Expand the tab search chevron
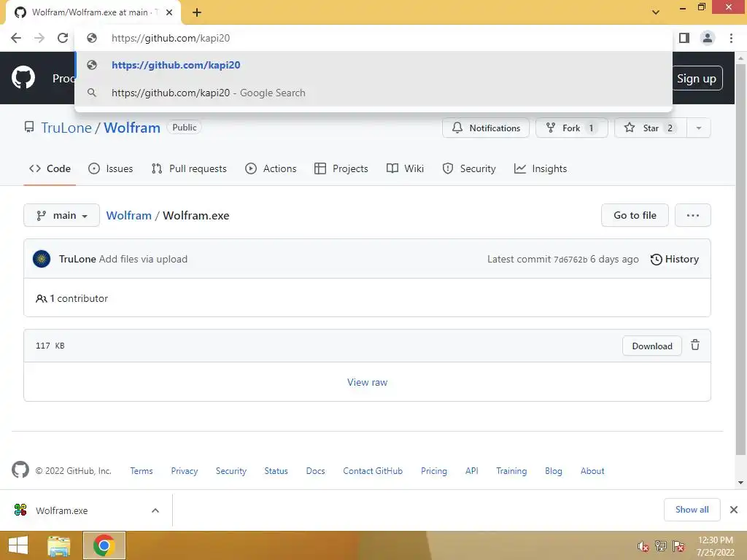This screenshot has height=560, width=747. (x=656, y=12)
